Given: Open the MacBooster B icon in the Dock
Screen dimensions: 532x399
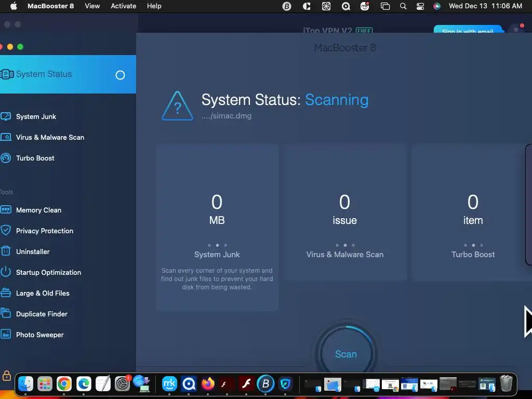Looking at the screenshot, I should click(x=265, y=384).
